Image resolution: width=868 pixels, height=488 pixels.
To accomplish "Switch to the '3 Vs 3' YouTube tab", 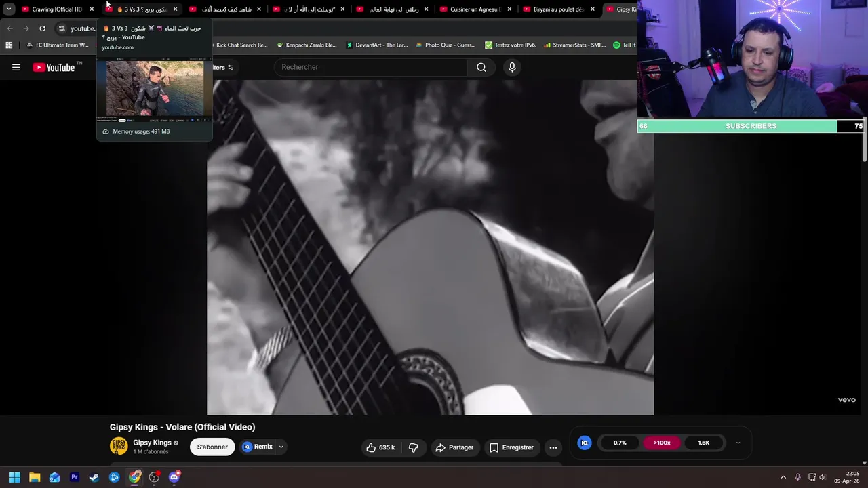I will [141, 9].
